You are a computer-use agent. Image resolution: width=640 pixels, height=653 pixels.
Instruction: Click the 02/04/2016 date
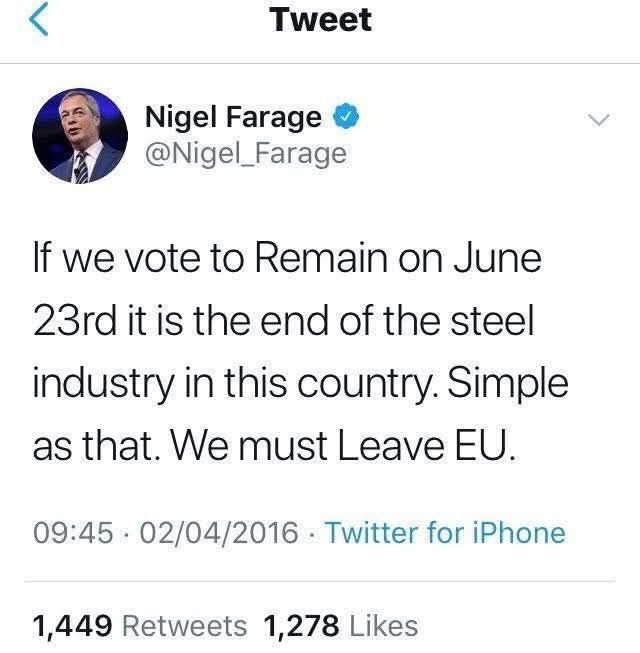[x=218, y=533]
